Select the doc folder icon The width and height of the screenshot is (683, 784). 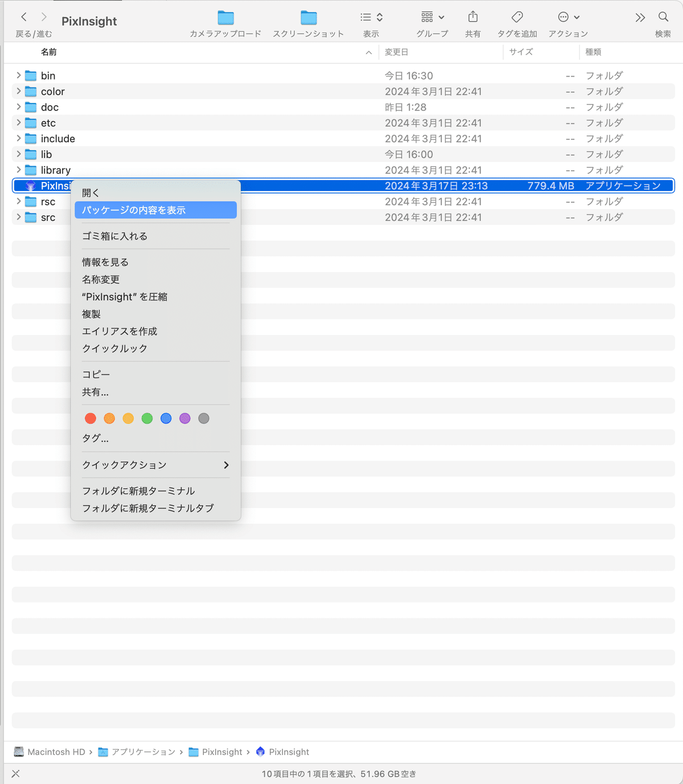[31, 107]
